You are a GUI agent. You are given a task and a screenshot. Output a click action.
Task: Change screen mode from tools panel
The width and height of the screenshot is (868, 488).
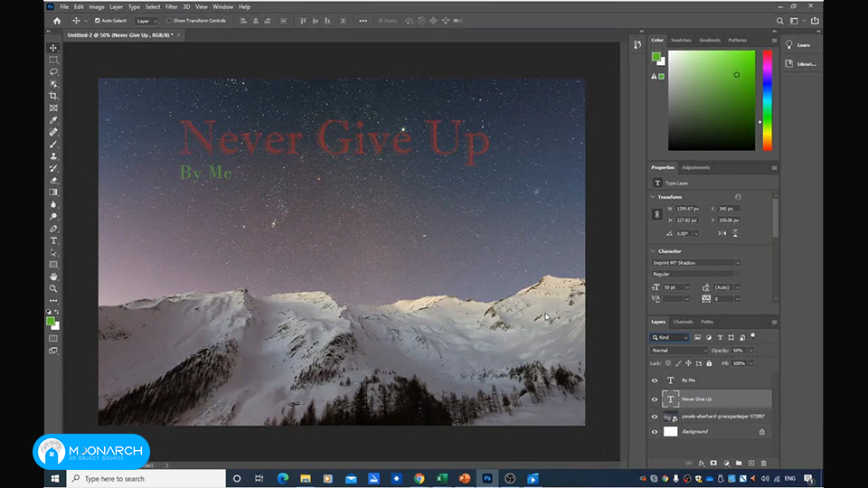(x=53, y=351)
